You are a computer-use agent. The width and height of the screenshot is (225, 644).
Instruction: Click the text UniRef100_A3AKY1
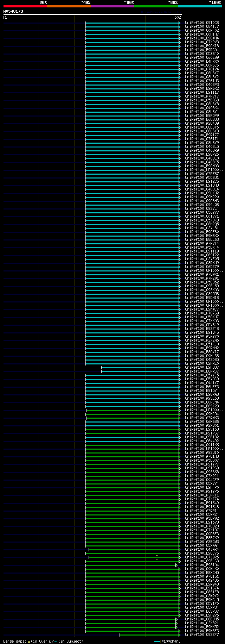coord(202,495)
